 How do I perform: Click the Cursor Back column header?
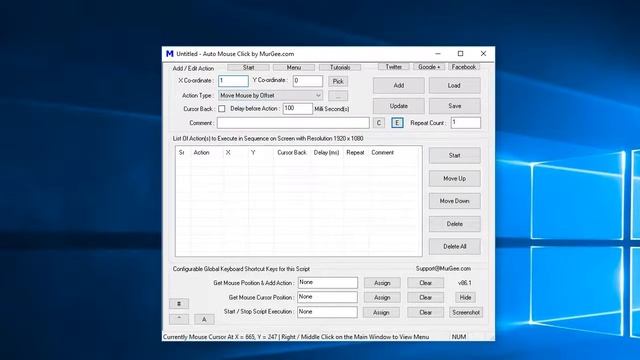[x=292, y=153]
